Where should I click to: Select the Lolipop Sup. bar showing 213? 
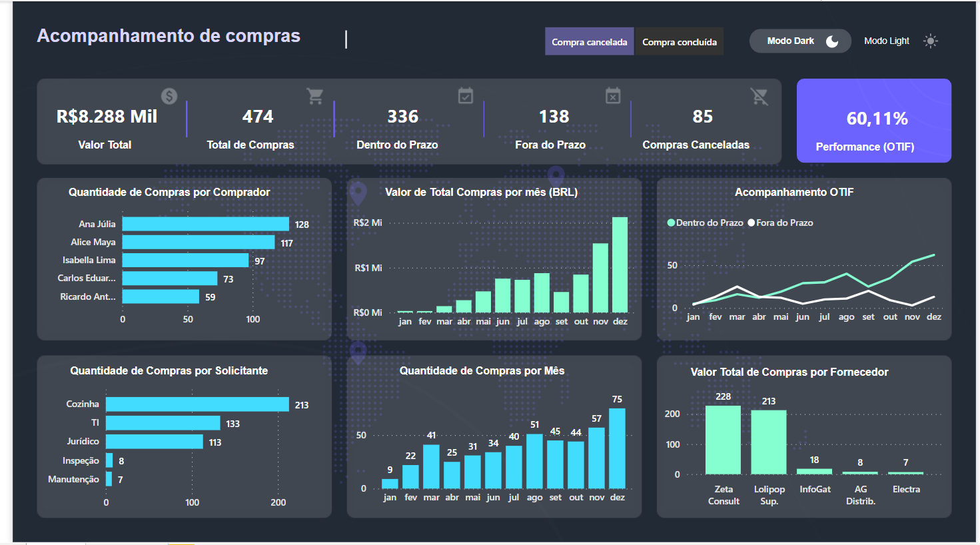pos(769,442)
